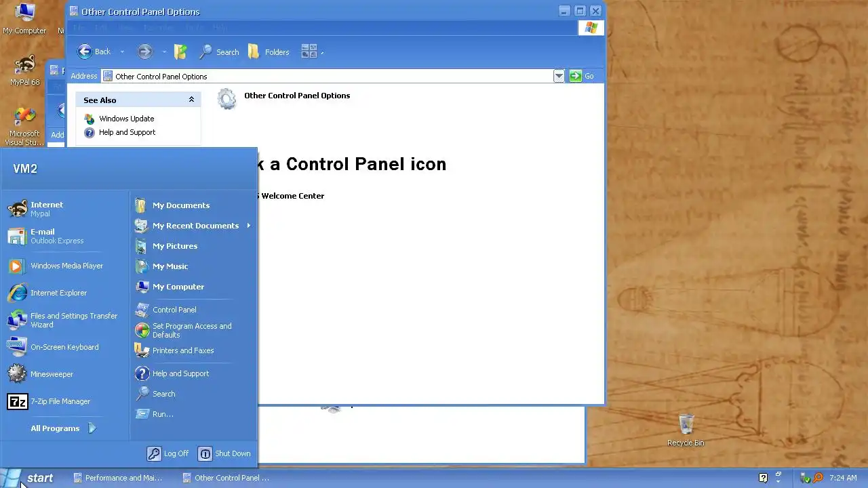
Task: Open the Back history dropdown arrow
Action: point(122,52)
